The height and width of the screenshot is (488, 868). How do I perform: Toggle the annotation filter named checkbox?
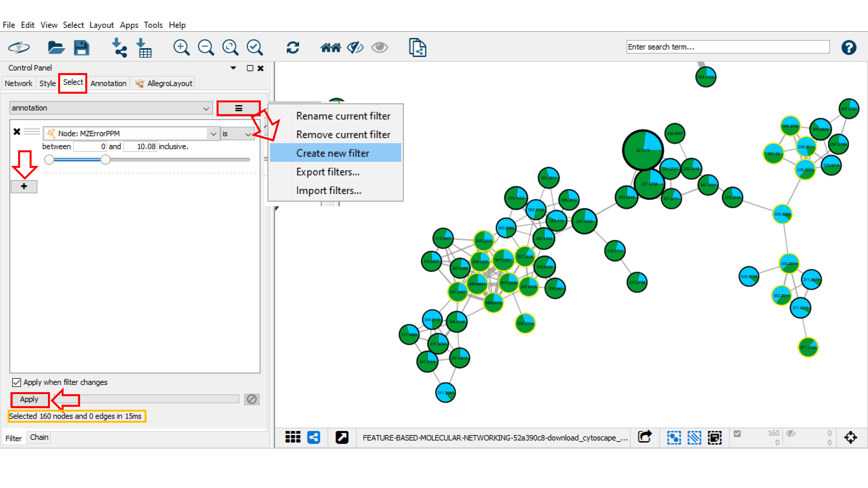[16, 382]
